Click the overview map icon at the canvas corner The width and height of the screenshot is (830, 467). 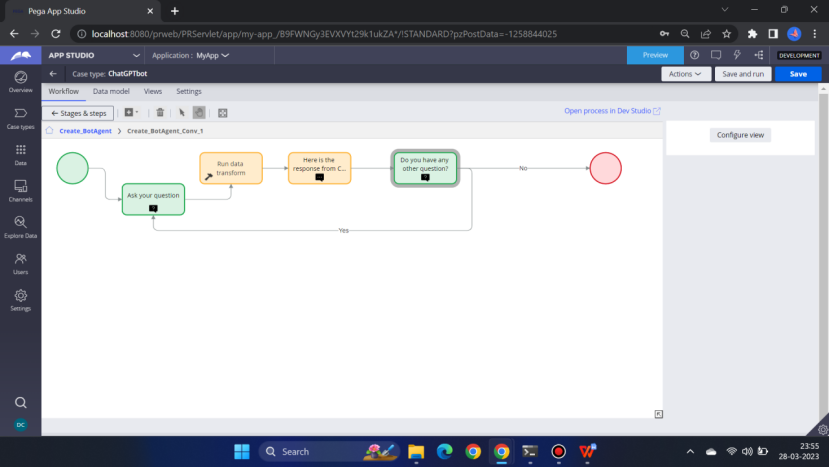tap(658, 414)
